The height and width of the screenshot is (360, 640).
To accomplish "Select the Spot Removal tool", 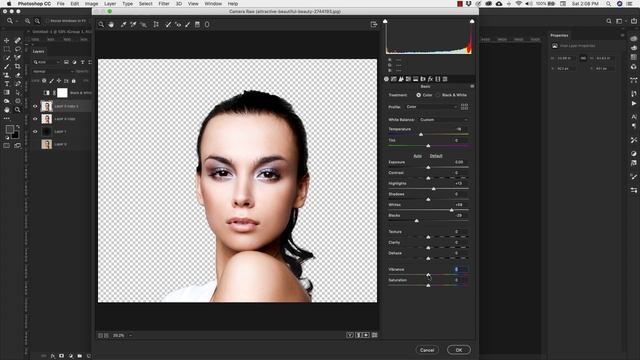I will click(x=168, y=24).
